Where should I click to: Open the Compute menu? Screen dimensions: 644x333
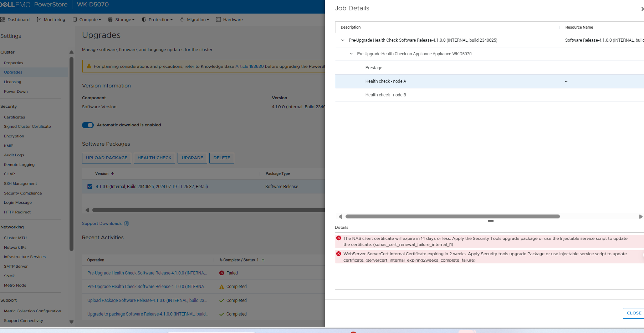pos(87,19)
